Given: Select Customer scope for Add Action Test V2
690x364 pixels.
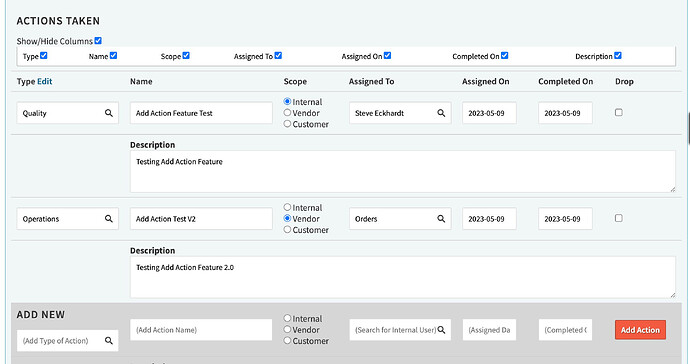Looking at the screenshot, I should coord(287,230).
